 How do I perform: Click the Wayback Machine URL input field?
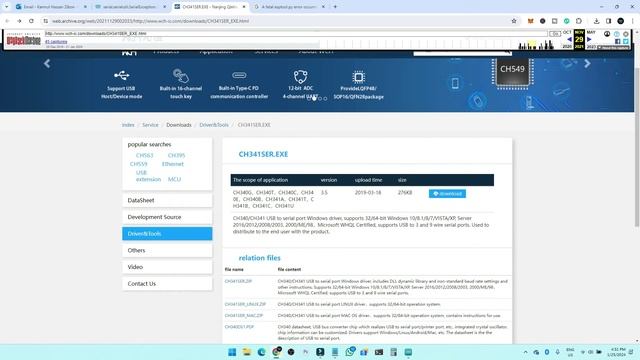tap(296, 33)
